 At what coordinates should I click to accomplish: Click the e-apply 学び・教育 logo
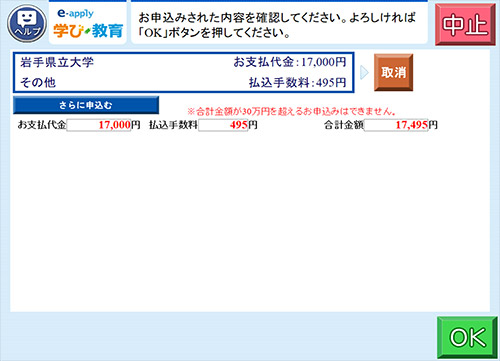tap(88, 23)
